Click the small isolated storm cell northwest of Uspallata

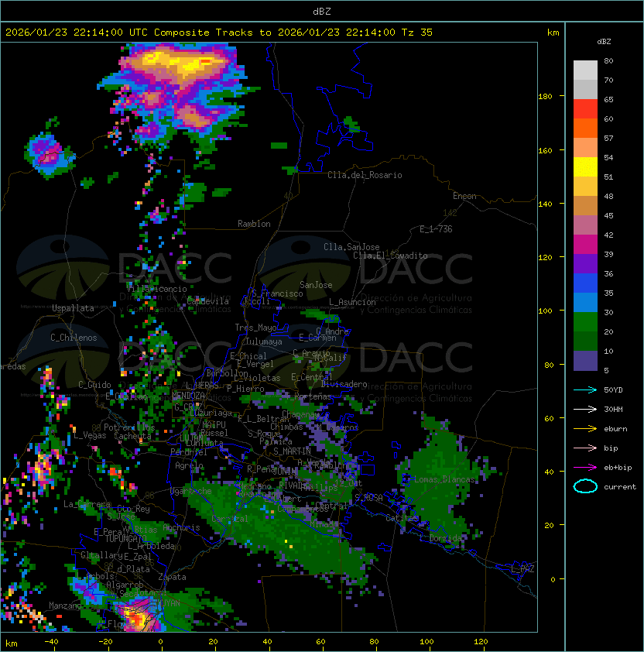coord(50,154)
